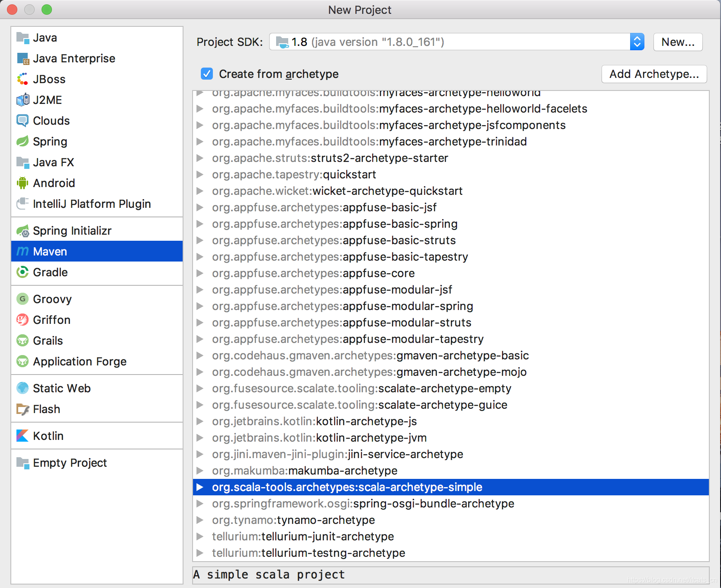Viewport: 721px width, 588px height.
Task: Select appfuse-modular-jsf archetype
Action: (x=332, y=290)
